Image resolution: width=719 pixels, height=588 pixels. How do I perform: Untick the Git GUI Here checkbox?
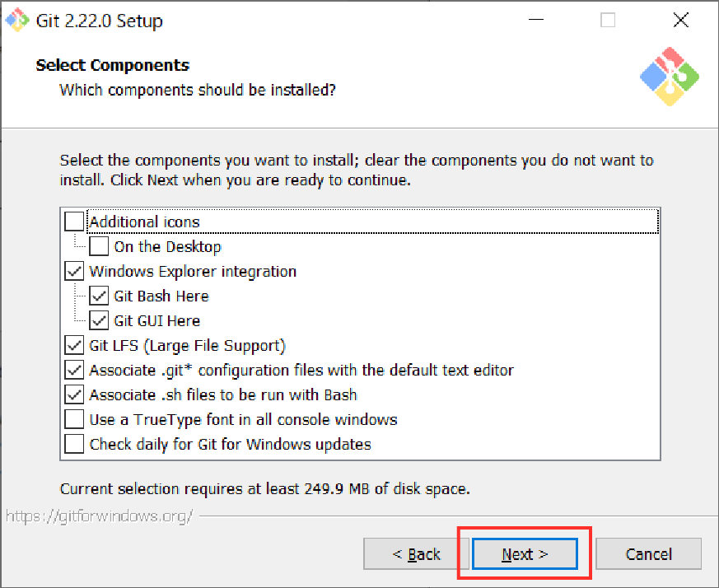point(99,320)
